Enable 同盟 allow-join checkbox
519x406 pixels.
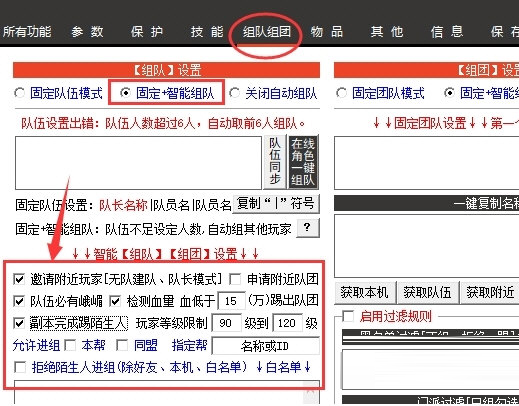122,345
